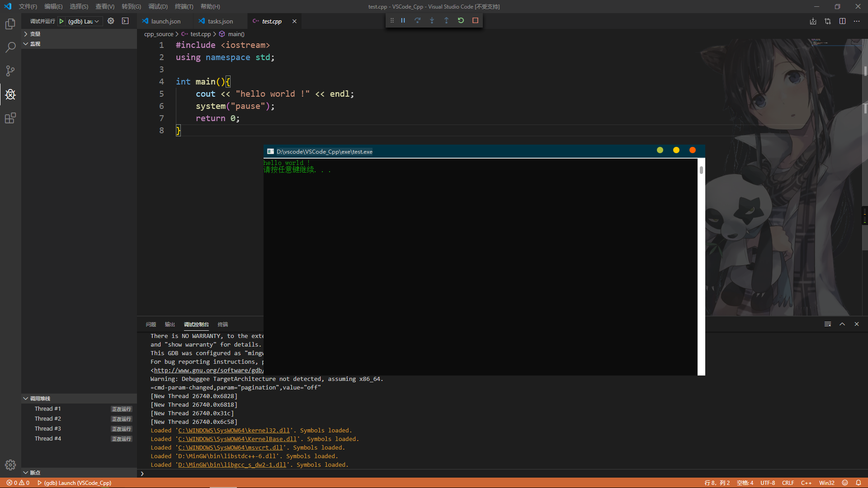Click the console window scrollbar thumb
The width and height of the screenshot is (868, 488).
[x=701, y=170]
